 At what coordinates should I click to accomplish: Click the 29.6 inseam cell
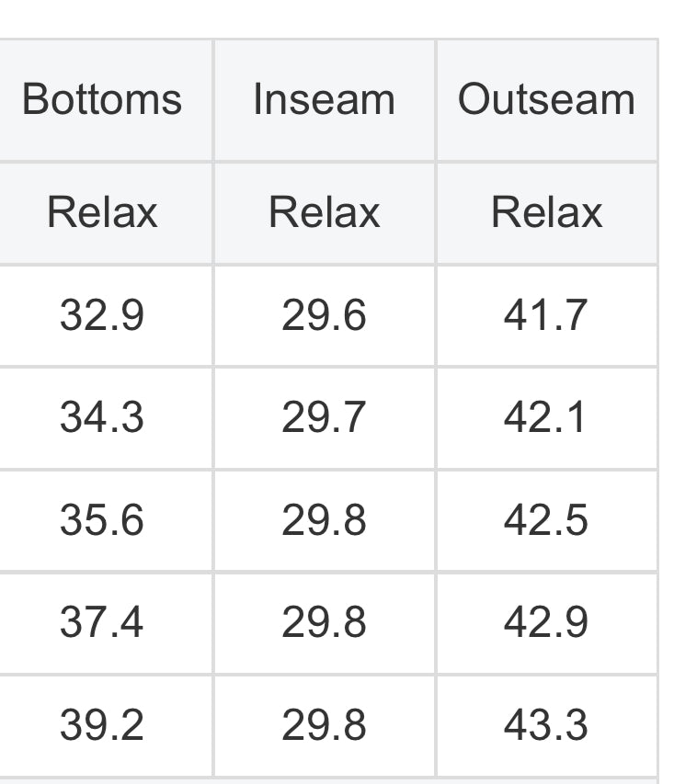coord(324,315)
